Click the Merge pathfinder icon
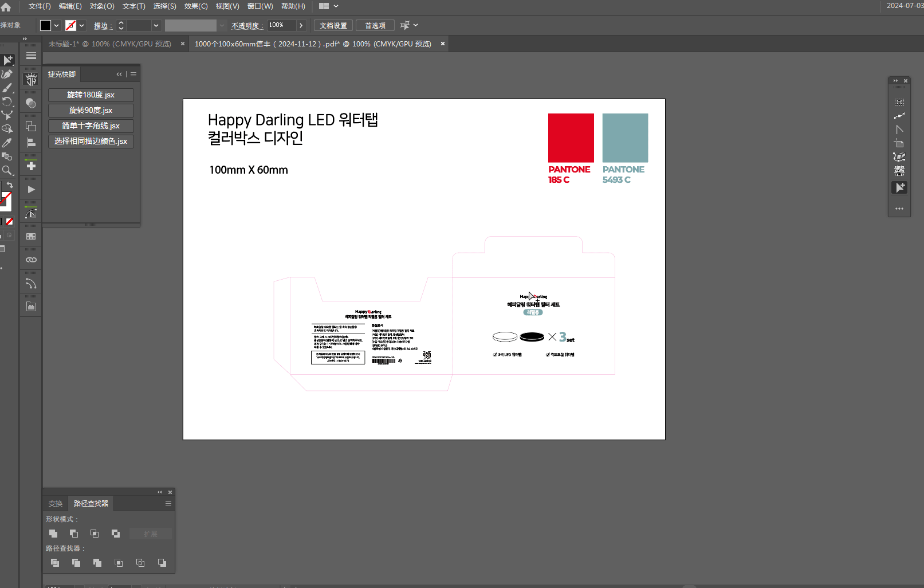Viewport: 924px width, 588px height. coord(97,563)
